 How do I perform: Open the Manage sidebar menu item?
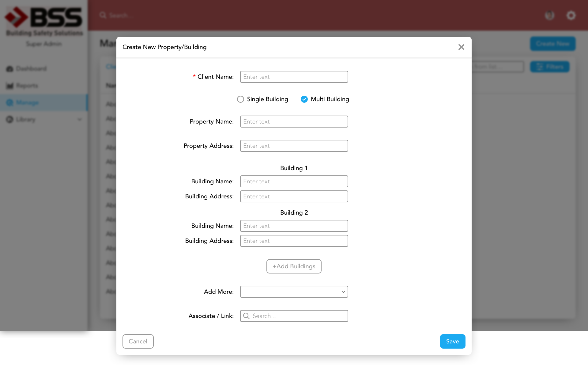click(x=28, y=102)
